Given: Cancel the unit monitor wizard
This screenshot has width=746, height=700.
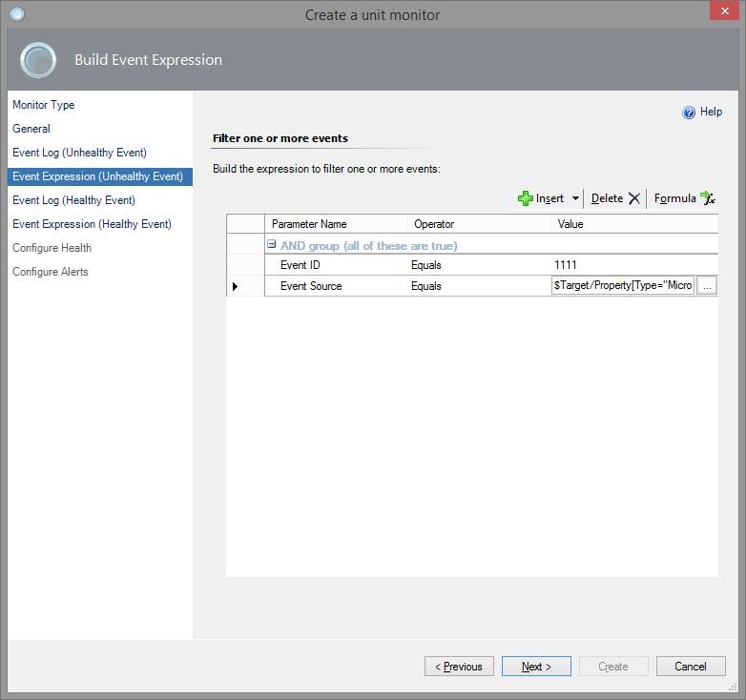Looking at the screenshot, I should coord(690,667).
